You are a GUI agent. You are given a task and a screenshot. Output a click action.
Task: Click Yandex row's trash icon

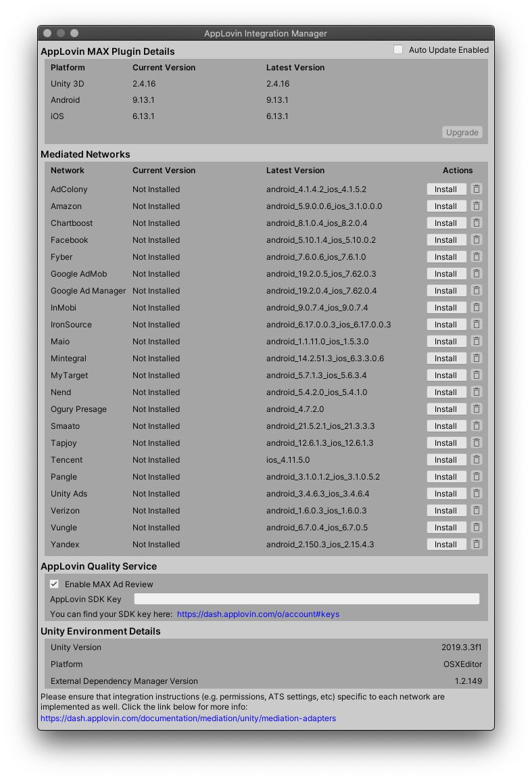pyautogui.click(x=477, y=544)
